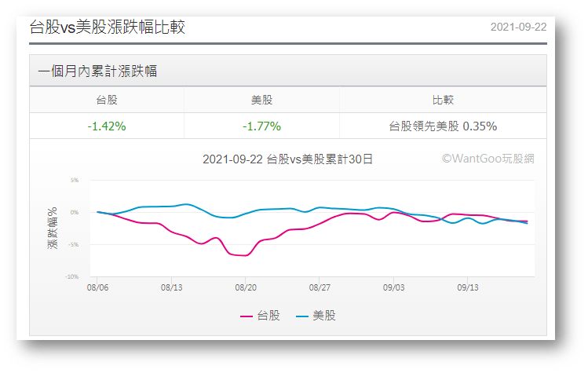Viewport: 588px width, 373px height.
Task: Click the 2021-09-22 date in the header
Action: click(518, 27)
